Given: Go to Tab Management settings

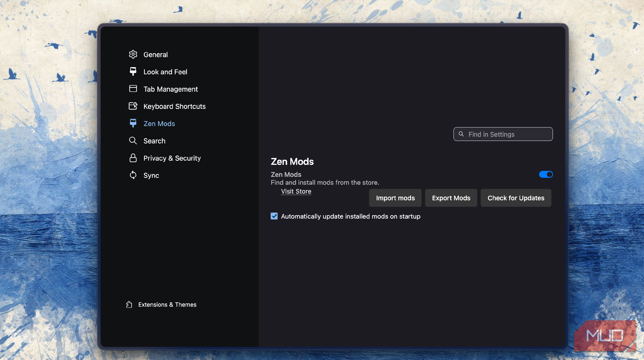Looking at the screenshot, I should (170, 89).
